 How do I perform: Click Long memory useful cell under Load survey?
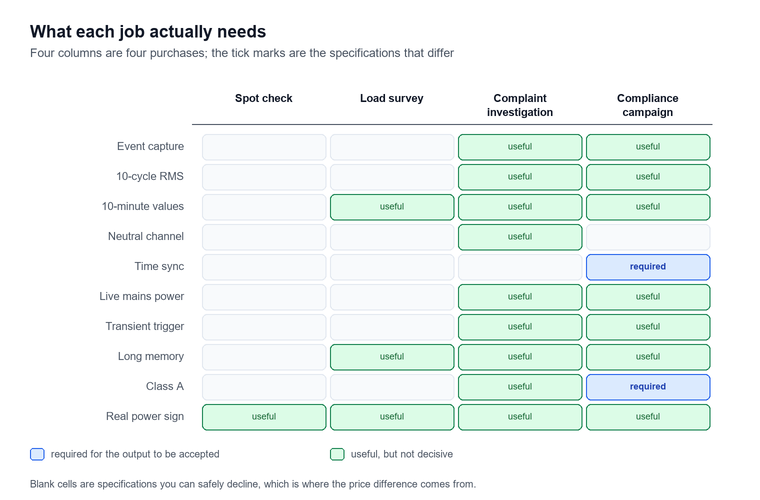[x=392, y=357]
